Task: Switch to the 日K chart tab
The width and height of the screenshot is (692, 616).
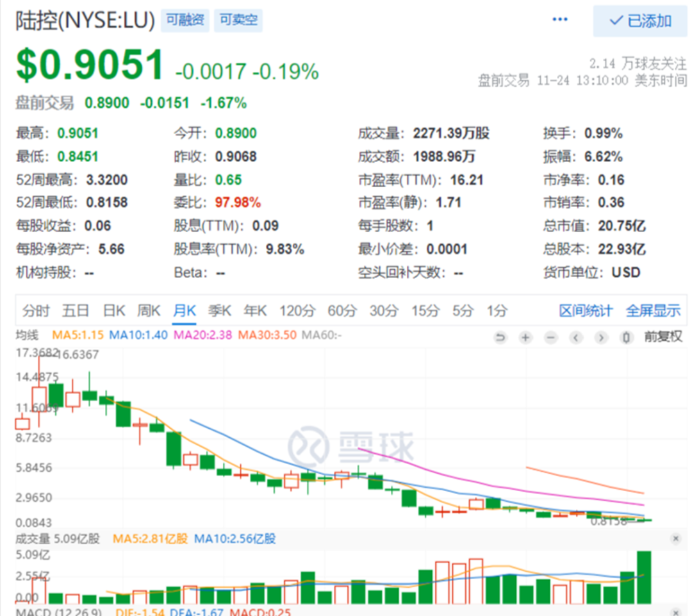Action: coord(114,311)
